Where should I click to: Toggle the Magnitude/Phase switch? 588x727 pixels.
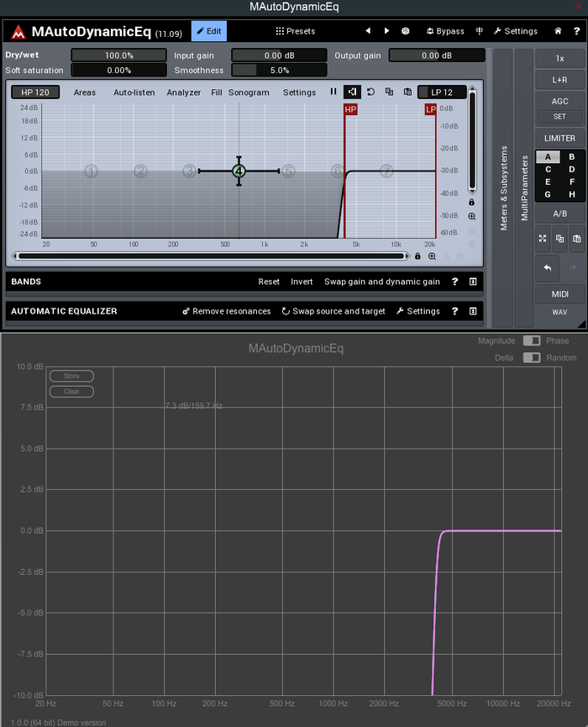point(532,340)
